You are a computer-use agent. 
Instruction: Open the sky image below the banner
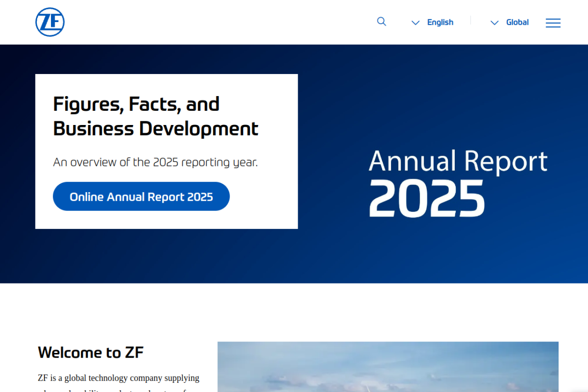pyautogui.click(x=388, y=367)
